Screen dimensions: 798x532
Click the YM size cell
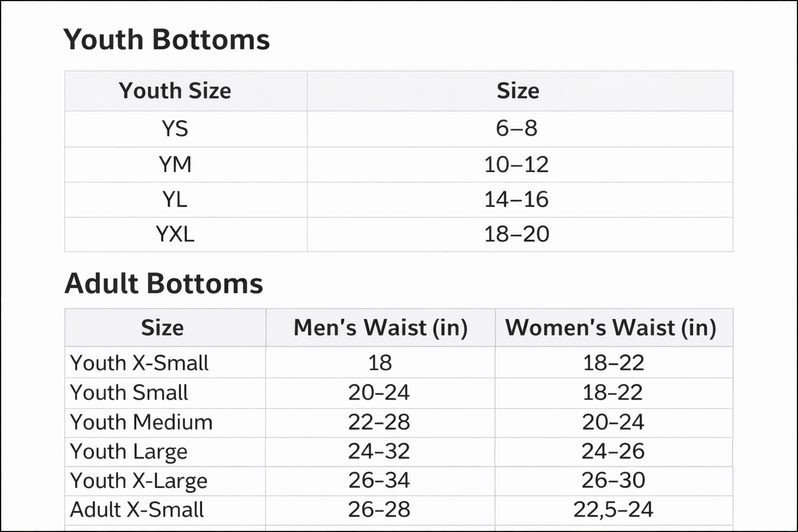[175, 165]
